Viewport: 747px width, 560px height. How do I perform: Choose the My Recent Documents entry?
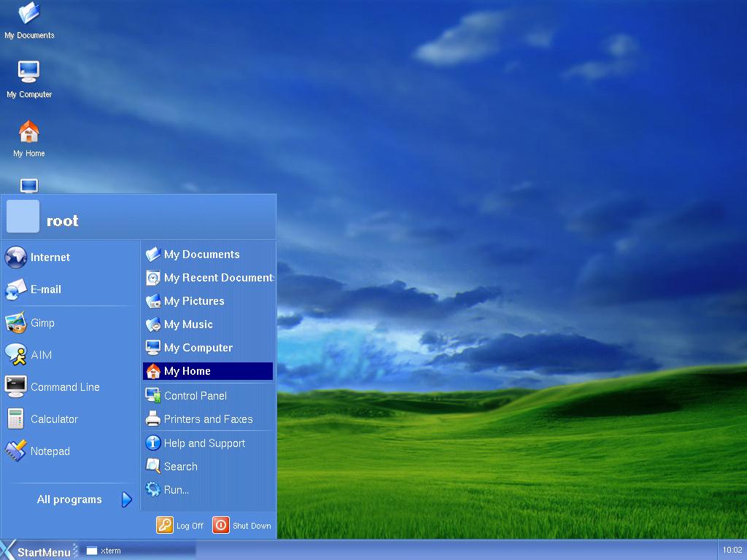pyautogui.click(x=208, y=278)
